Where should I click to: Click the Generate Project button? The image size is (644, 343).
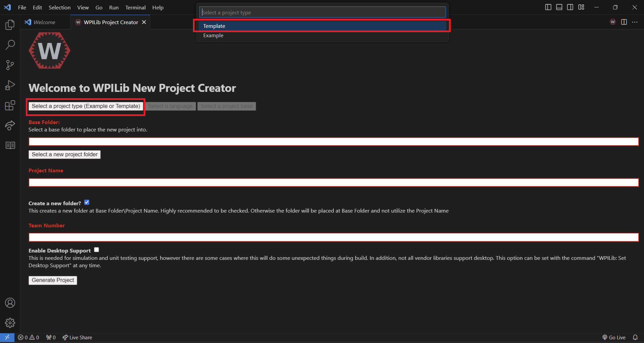53,280
